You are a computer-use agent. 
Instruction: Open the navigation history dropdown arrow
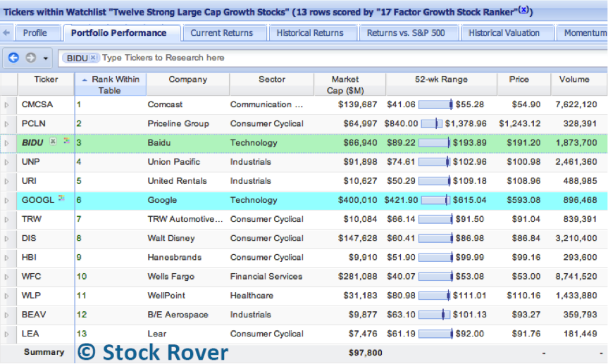(x=45, y=58)
